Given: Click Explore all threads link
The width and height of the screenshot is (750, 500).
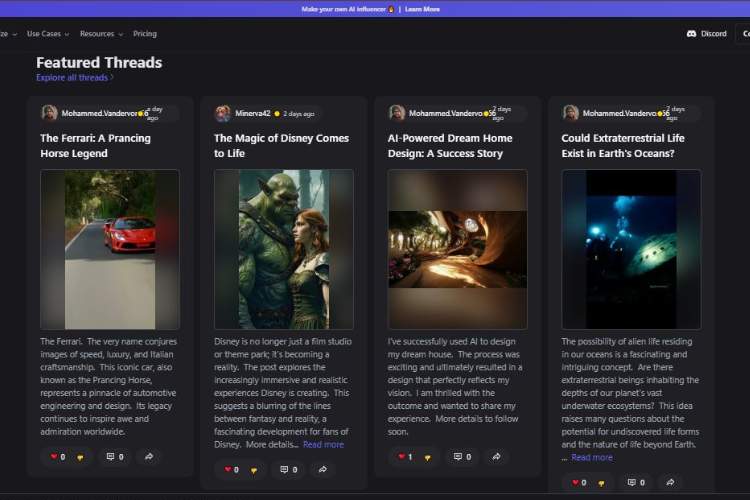Looking at the screenshot, I should pos(74,77).
